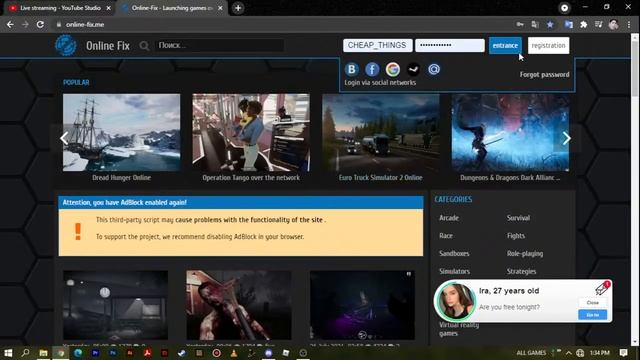Click the registration button
The height and width of the screenshot is (360, 640).
tap(548, 45)
